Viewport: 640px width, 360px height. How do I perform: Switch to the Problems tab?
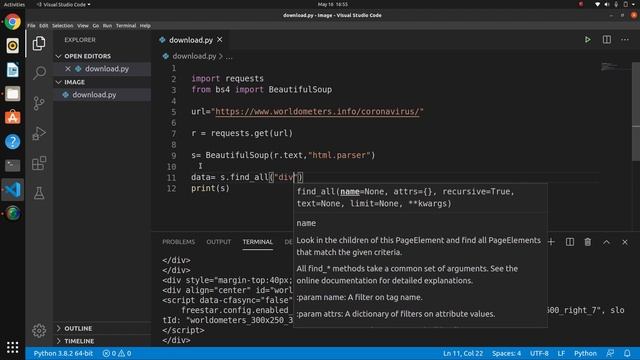(x=178, y=242)
